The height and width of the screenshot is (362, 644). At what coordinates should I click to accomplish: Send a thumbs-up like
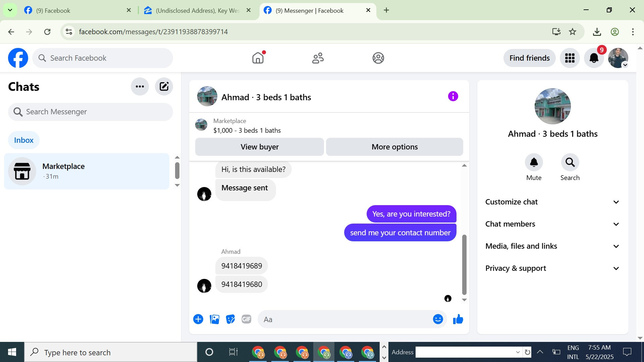click(x=458, y=319)
